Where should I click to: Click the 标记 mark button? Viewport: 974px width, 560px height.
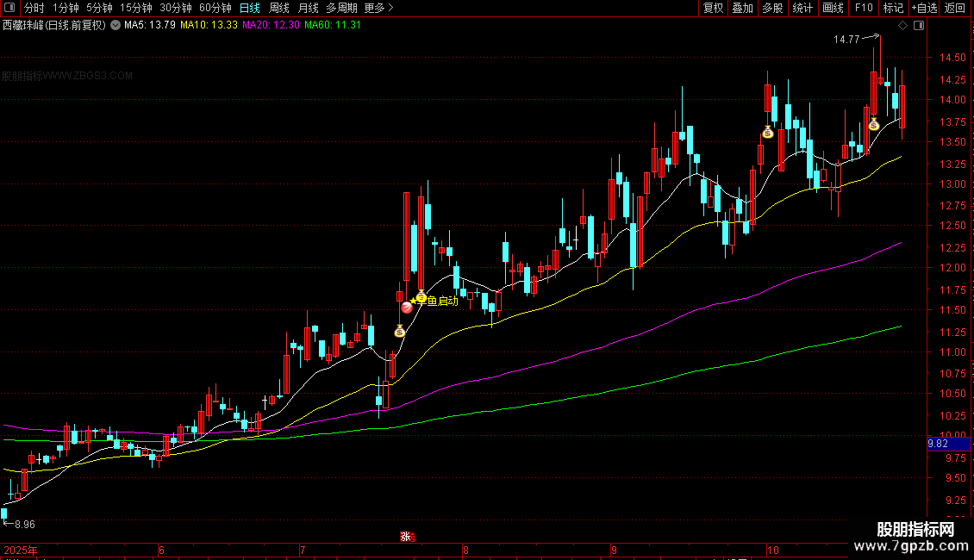tap(893, 8)
